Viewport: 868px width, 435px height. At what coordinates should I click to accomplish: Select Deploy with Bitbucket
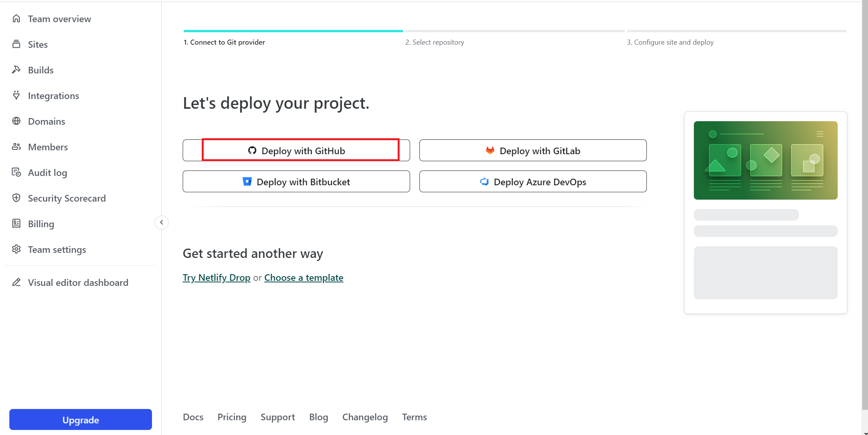point(296,182)
